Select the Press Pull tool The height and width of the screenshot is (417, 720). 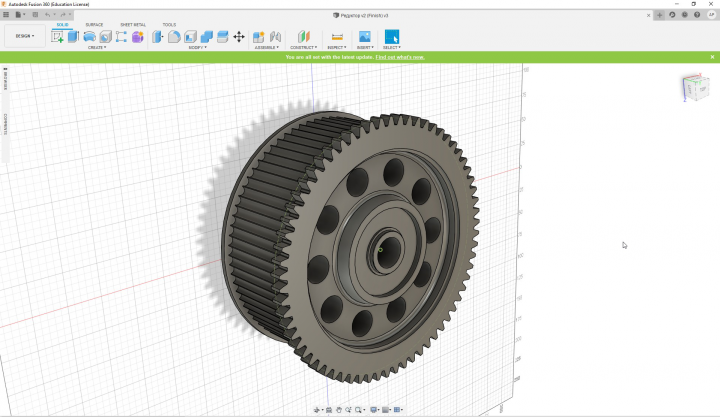[x=158, y=37]
